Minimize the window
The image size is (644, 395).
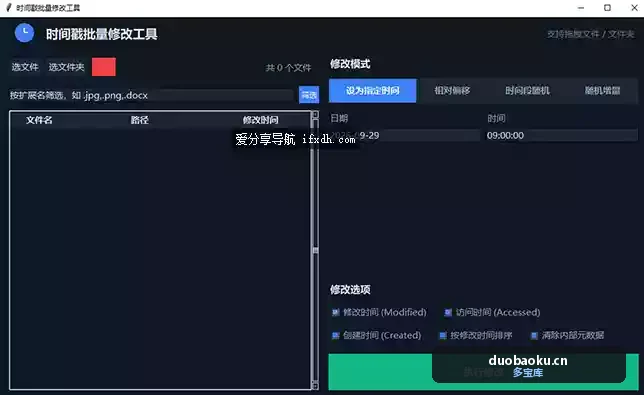click(581, 8)
